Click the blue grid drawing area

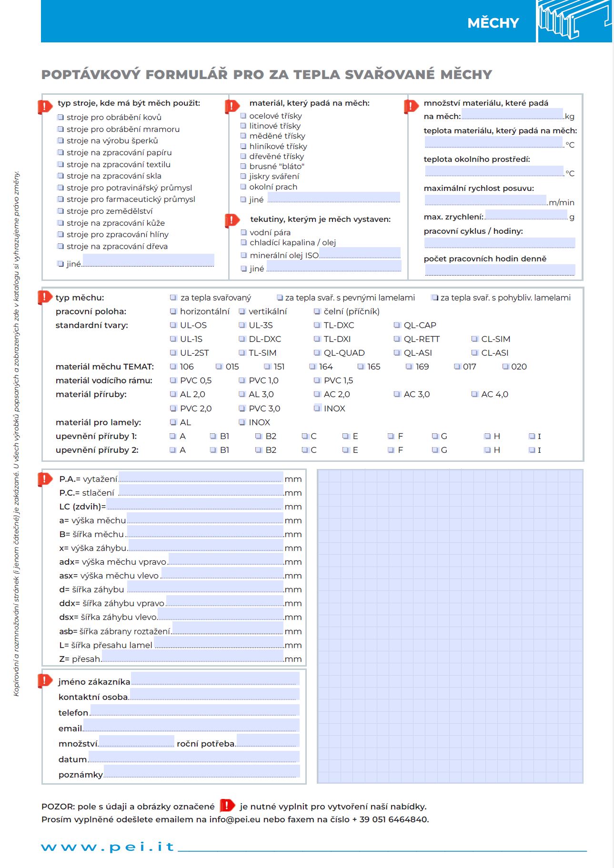pos(450,626)
